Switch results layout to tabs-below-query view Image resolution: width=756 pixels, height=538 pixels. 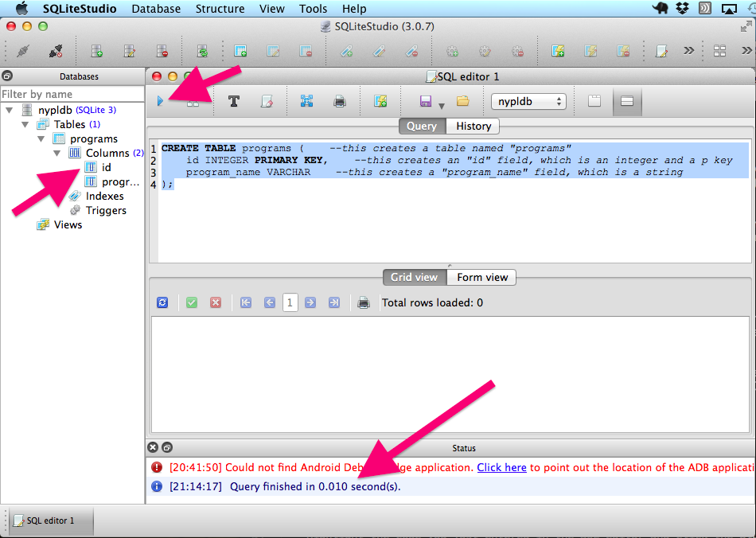(x=626, y=102)
